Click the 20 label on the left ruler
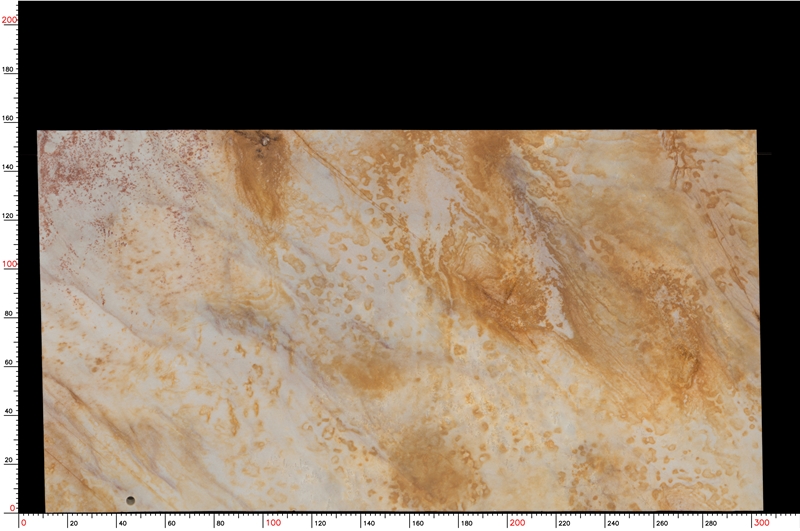800x531 pixels. (x=8, y=460)
